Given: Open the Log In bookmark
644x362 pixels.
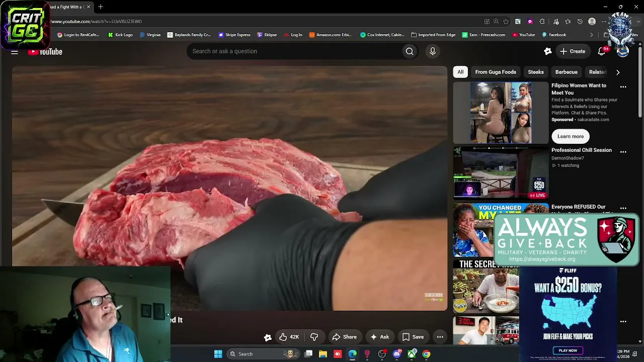Looking at the screenshot, I should coord(293,35).
